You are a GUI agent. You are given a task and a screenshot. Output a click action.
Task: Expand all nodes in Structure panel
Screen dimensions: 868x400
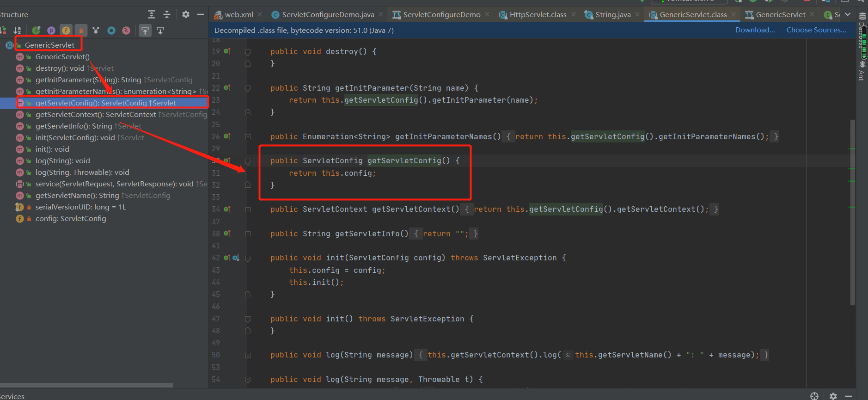[x=152, y=15]
